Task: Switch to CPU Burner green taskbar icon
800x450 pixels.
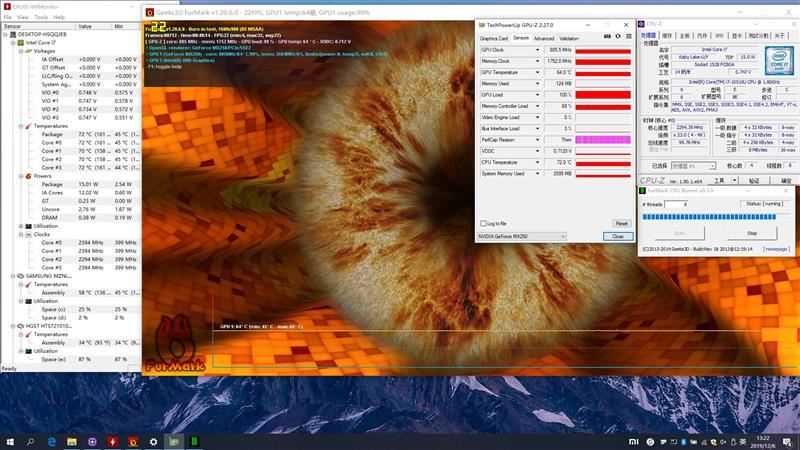Action: 194,442
